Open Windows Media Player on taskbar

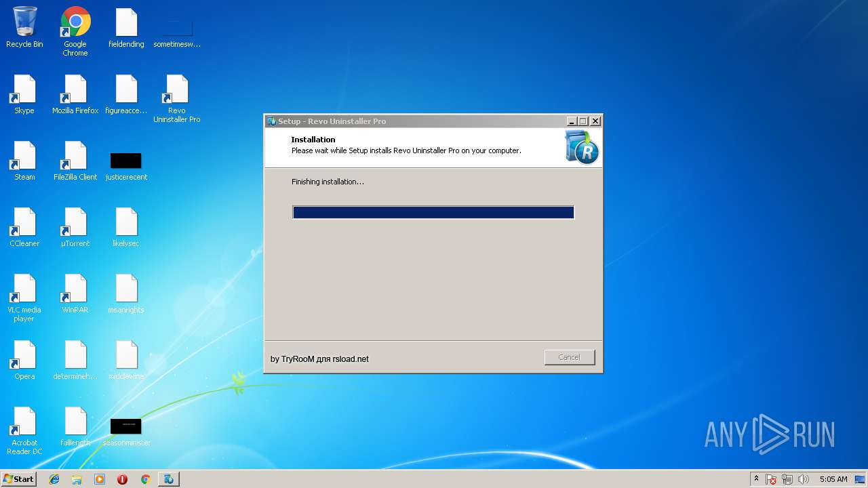(100, 479)
